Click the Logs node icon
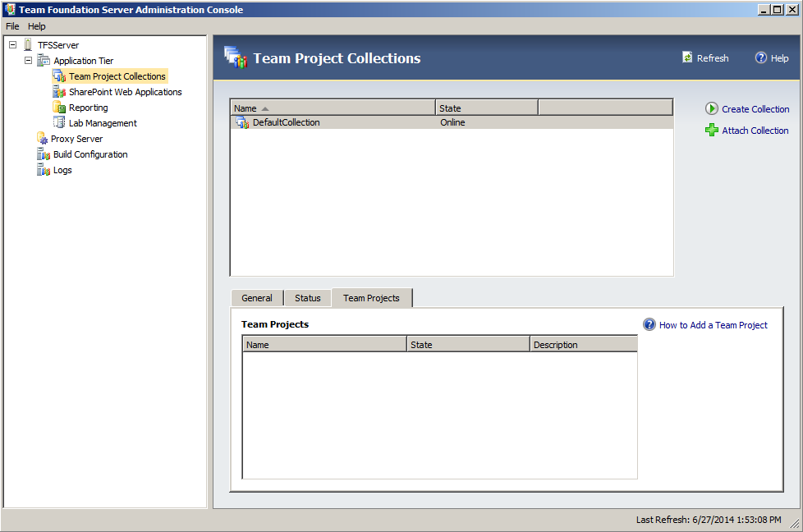Screen dimensions: 803x532 point(44,169)
